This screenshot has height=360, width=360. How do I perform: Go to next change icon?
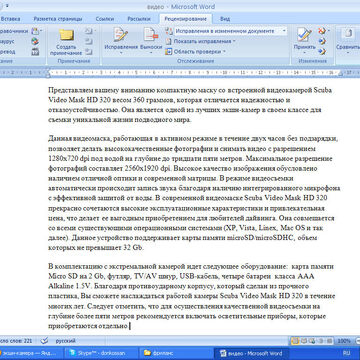[322, 52]
